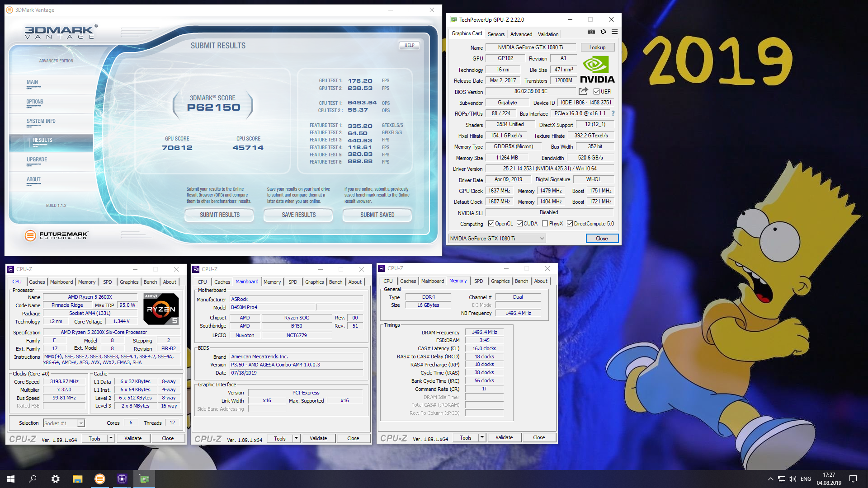Click the BIOS Version field in GPU-Z

pos(531,92)
